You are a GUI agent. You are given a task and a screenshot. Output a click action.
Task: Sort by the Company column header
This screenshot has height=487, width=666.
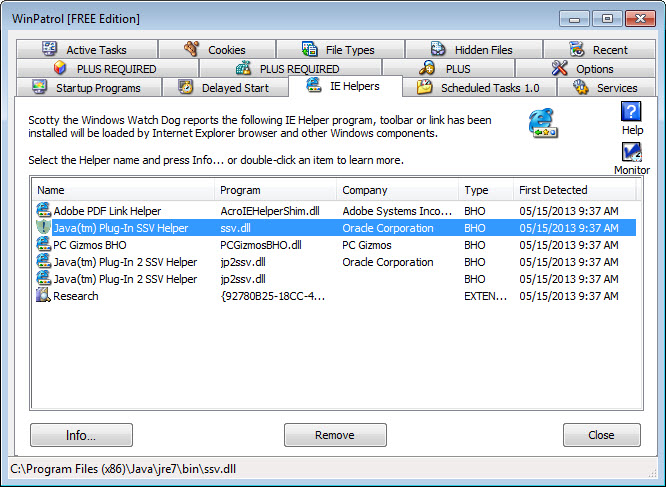[x=398, y=190]
